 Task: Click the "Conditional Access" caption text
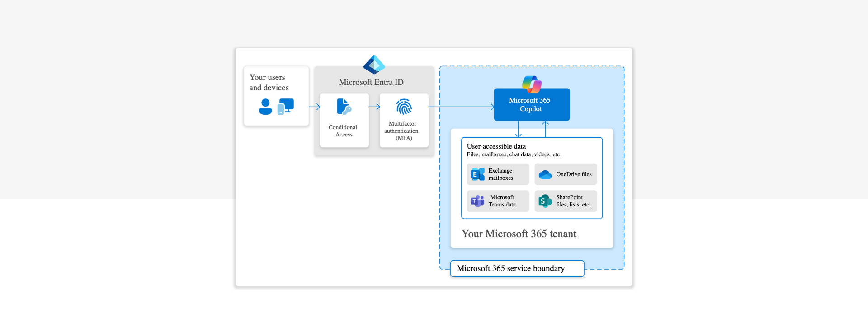pos(343,131)
